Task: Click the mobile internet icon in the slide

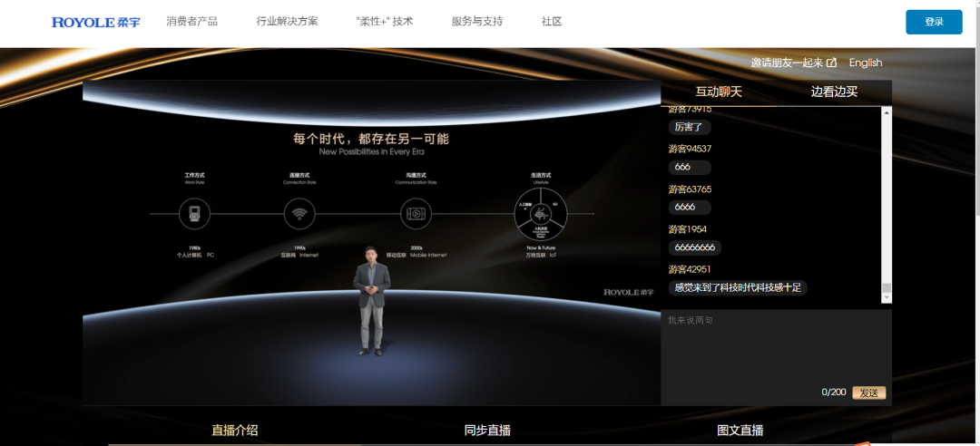Action: (x=416, y=214)
